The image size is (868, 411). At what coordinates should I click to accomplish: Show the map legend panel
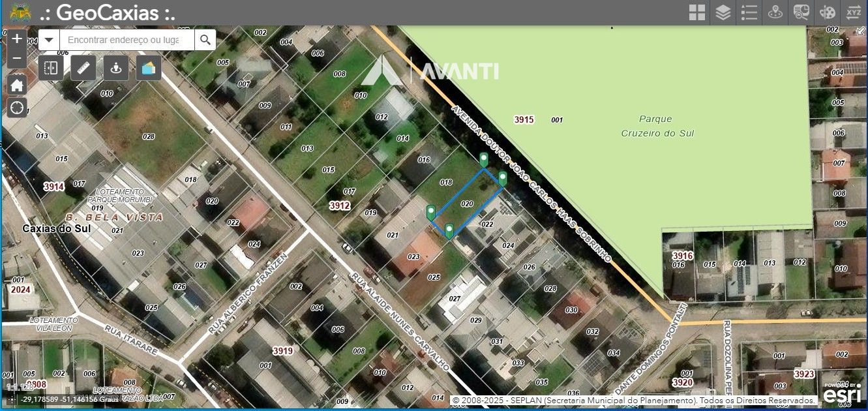tap(749, 12)
